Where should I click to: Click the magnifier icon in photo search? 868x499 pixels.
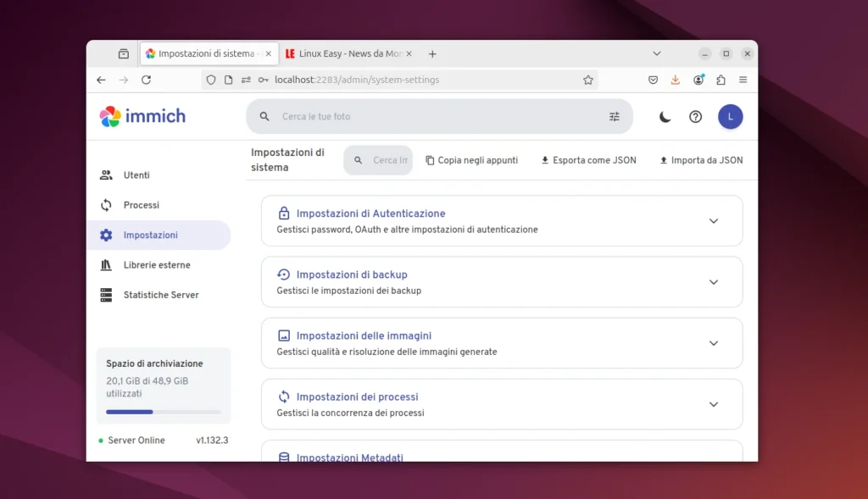[264, 117]
